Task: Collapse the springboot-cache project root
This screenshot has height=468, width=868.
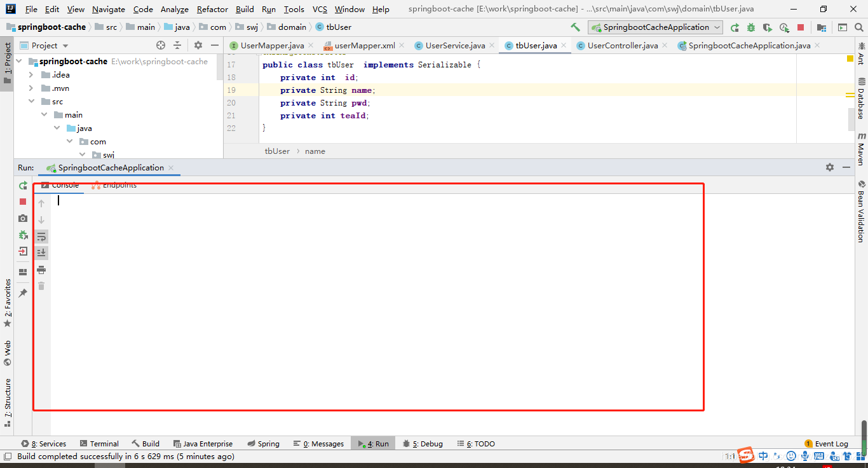Action: tap(18, 62)
